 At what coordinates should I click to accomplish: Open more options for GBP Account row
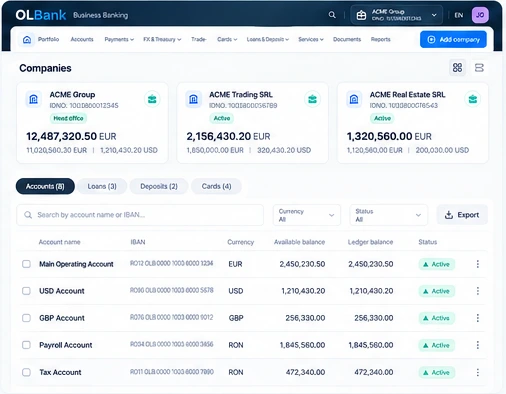tap(478, 318)
